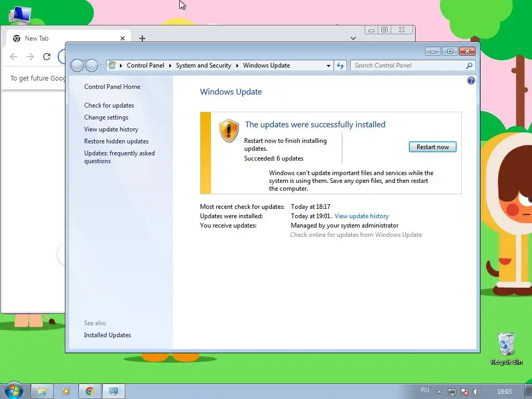Open Windows Explorer from the taskbar
532x399 pixels.
(42, 392)
